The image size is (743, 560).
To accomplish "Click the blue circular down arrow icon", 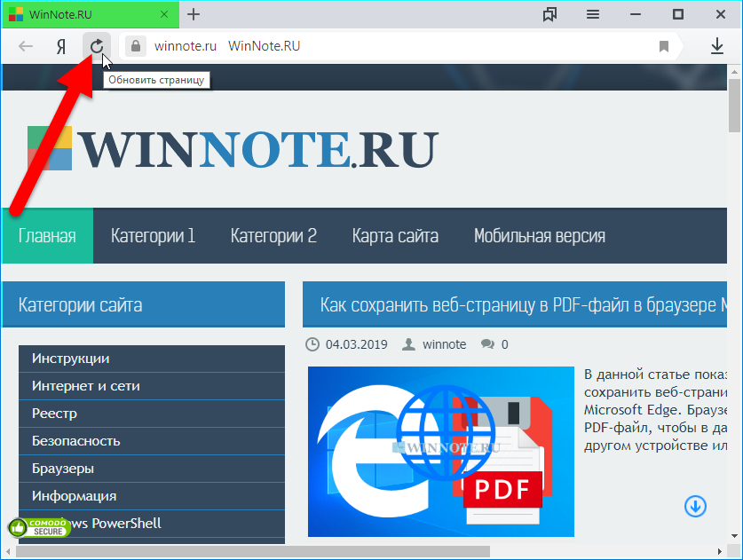I will 695,506.
